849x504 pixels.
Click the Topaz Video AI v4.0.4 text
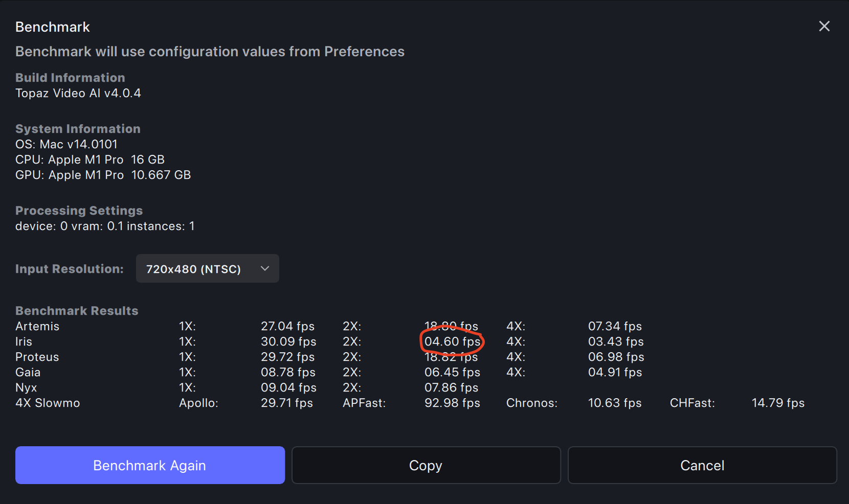click(78, 93)
